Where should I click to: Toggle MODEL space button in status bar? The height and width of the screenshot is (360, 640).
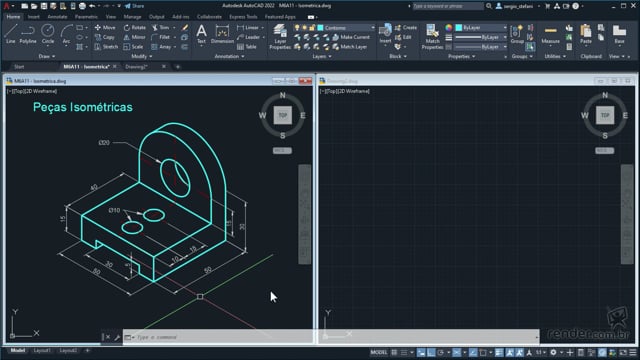tap(378, 352)
